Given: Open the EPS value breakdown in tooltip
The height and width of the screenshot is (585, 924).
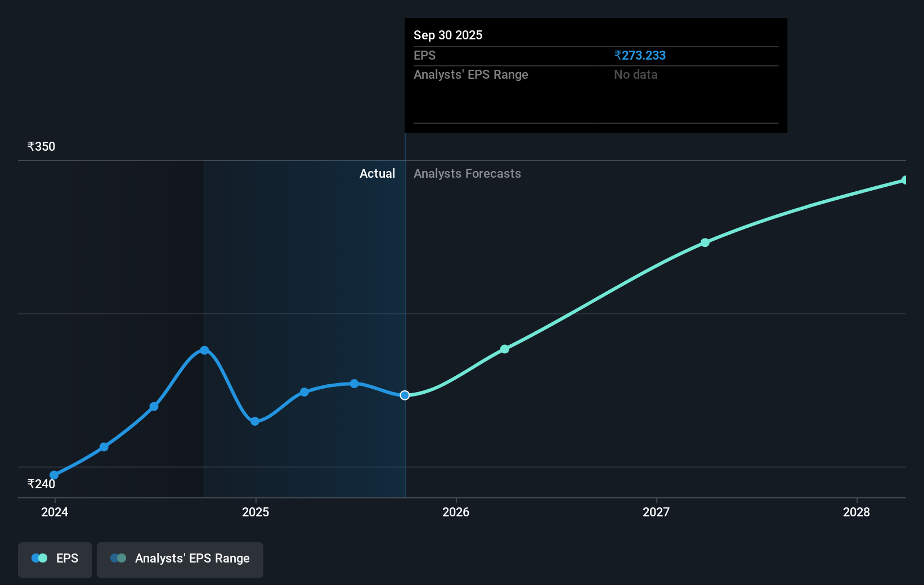Looking at the screenshot, I should (425, 55).
